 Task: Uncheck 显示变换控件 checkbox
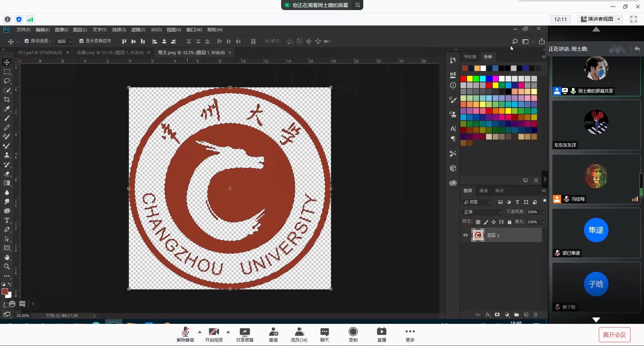pyautogui.click(x=81, y=41)
